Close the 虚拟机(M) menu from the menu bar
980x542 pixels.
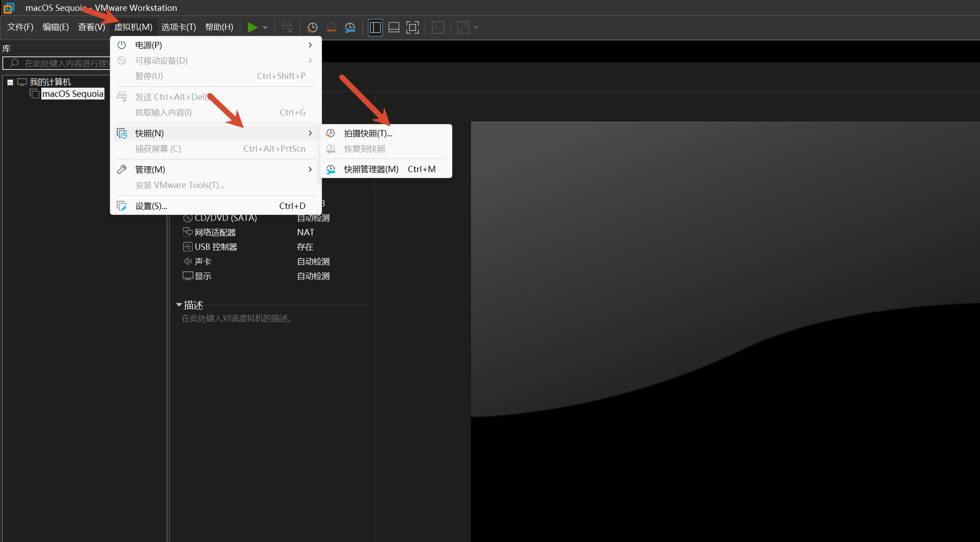click(x=134, y=27)
